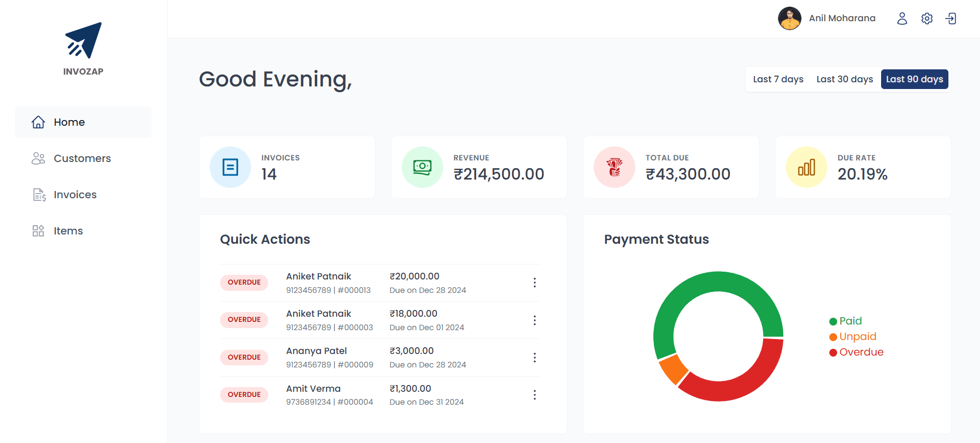Click the yellow Due Rate chart icon

[807, 167]
